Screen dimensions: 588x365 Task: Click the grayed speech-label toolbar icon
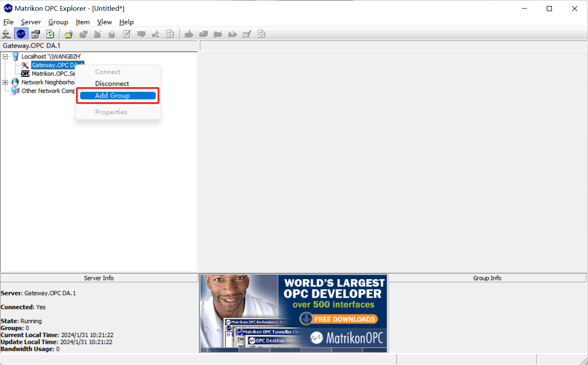pos(141,34)
